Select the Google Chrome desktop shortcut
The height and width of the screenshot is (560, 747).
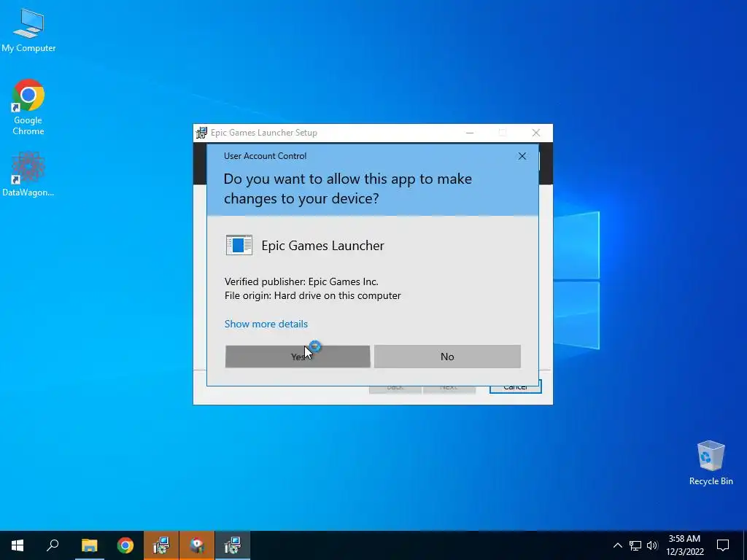(28, 107)
